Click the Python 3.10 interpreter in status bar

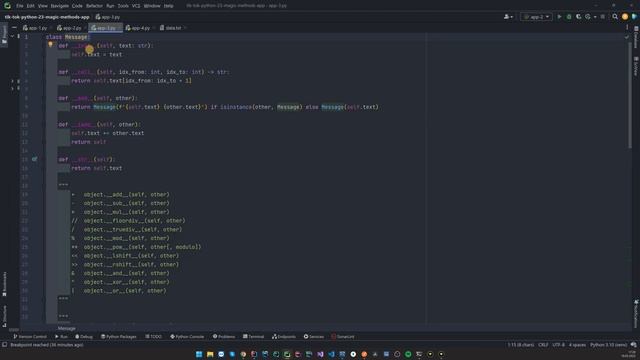(x=608, y=345)
